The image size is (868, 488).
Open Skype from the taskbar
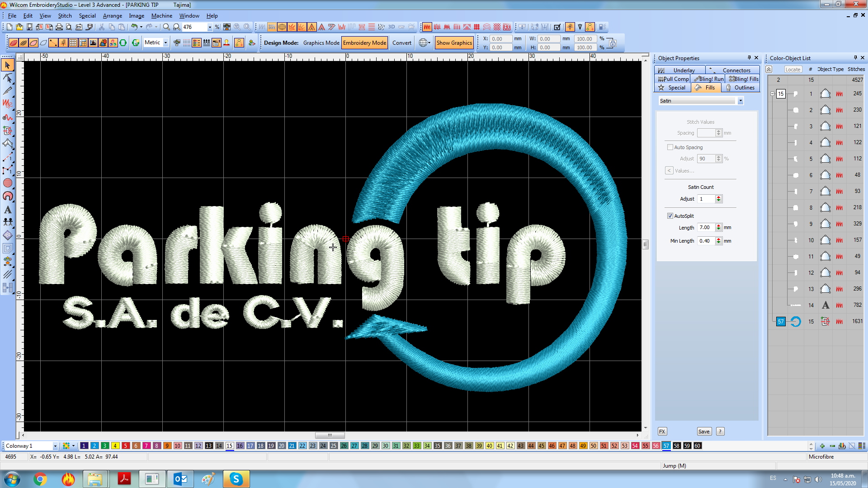pos(236,479)
